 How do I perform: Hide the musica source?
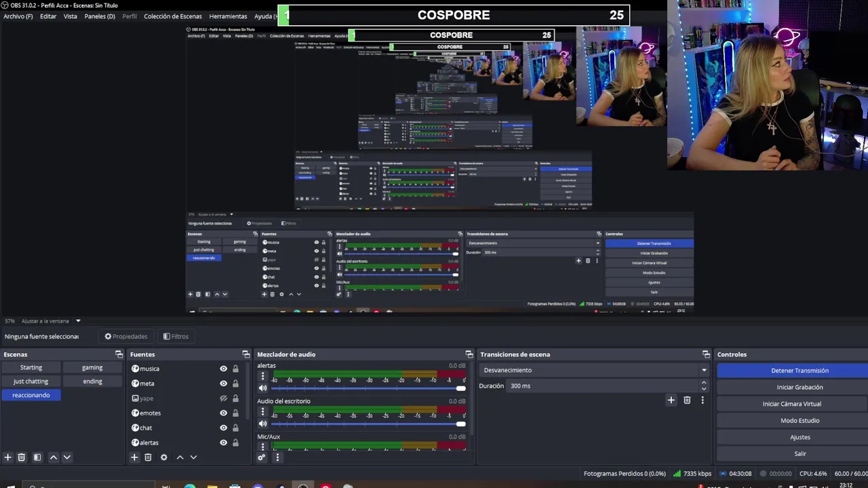pos(223,369)
